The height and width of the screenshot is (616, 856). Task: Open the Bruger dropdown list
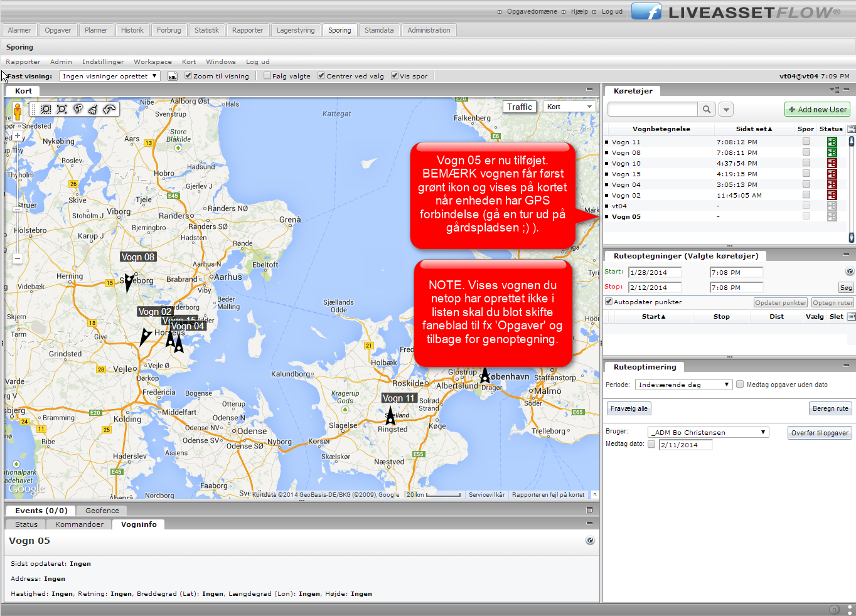pos(708,432)
